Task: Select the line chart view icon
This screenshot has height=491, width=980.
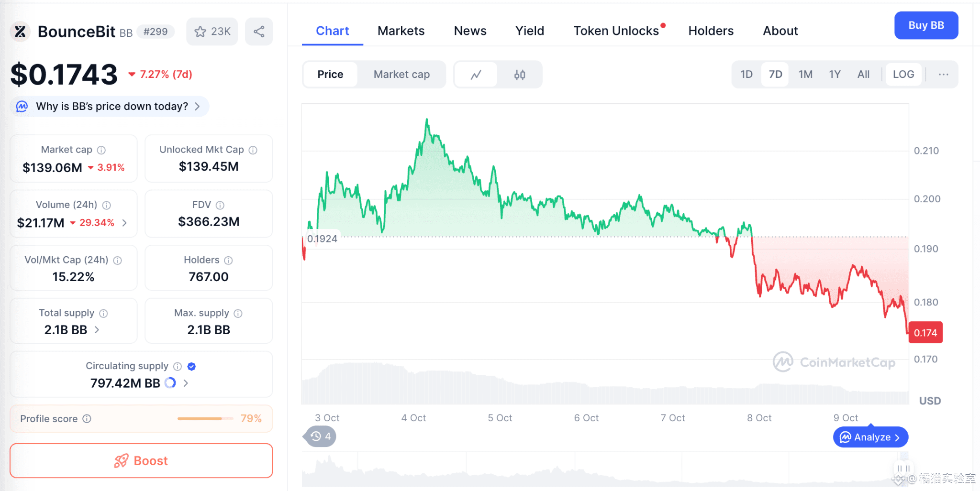Action: (476, 75)
